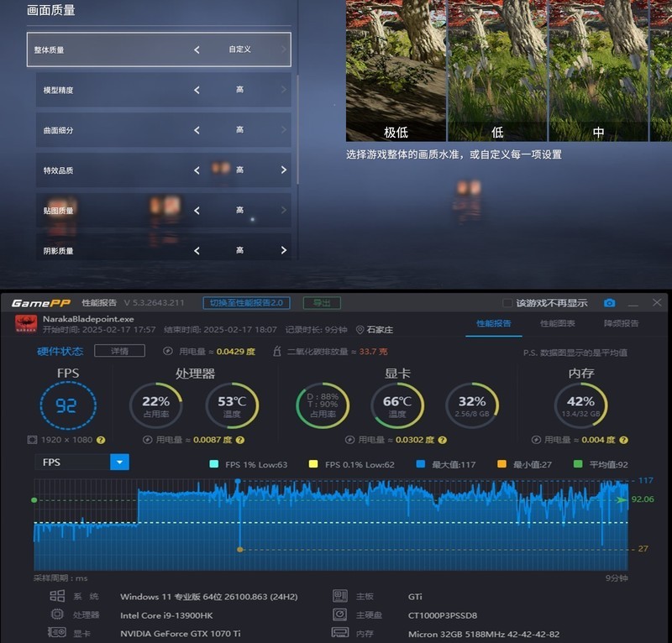Image resolution: width=672 pixels, height=643 pixels.
Task: Click the 低 quality preview thumbnail
Action: [x=497, y=71]
